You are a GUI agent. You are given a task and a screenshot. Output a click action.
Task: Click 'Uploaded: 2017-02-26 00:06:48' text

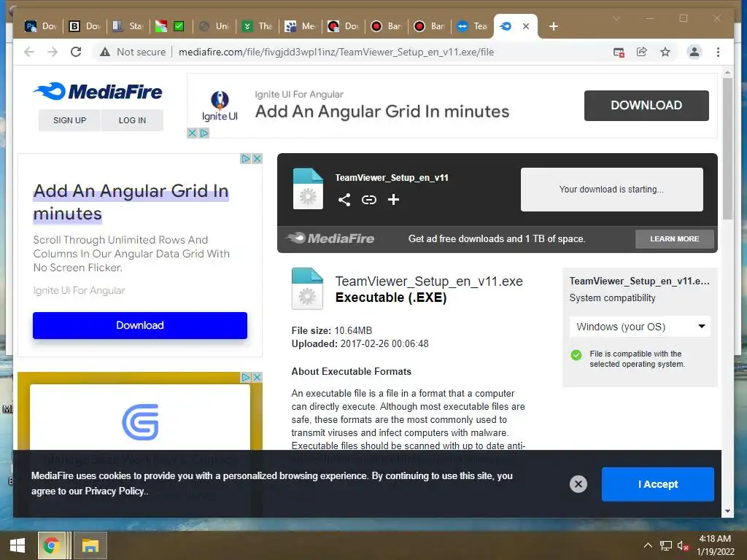360,343
